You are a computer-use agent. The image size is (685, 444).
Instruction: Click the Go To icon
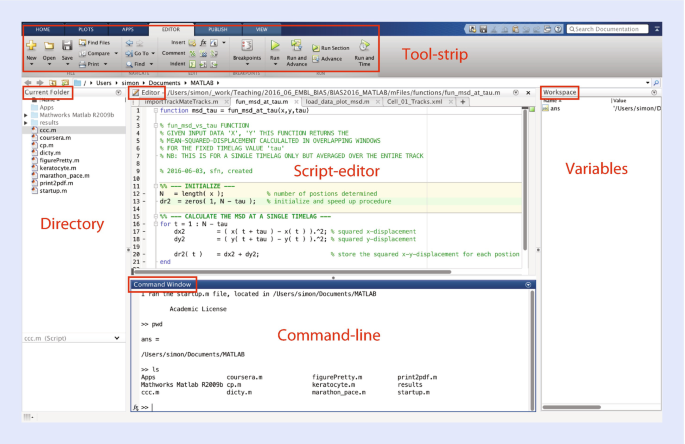[x=129, y=53]
